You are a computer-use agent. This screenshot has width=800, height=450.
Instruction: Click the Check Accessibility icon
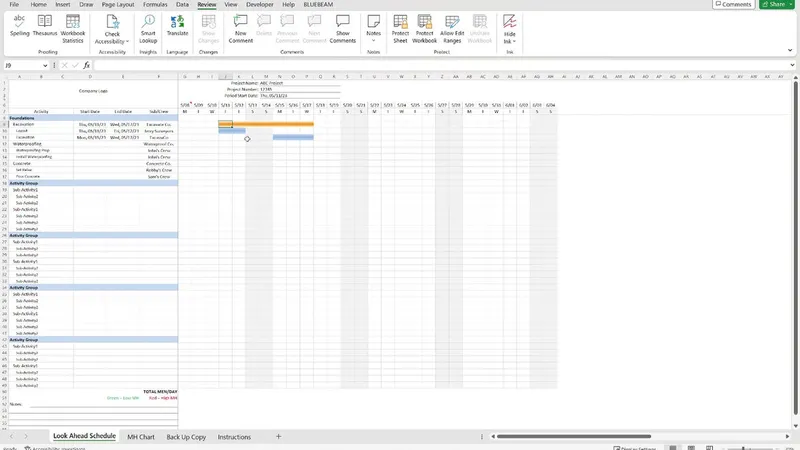112,23
